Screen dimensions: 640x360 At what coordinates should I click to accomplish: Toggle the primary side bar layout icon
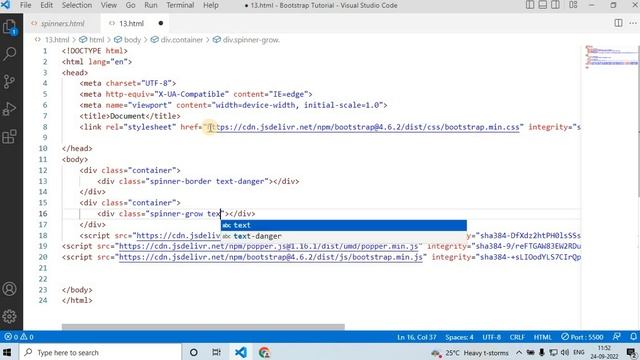530,5
